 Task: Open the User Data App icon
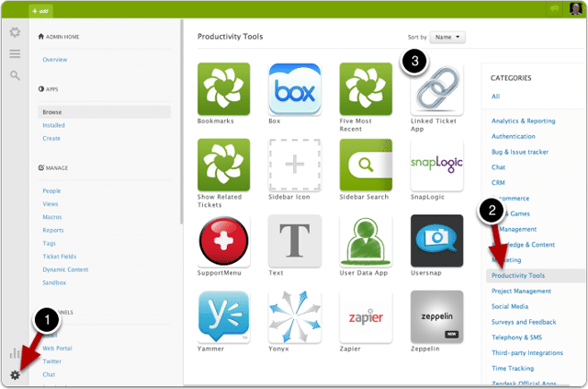click(x=366, y=241)
